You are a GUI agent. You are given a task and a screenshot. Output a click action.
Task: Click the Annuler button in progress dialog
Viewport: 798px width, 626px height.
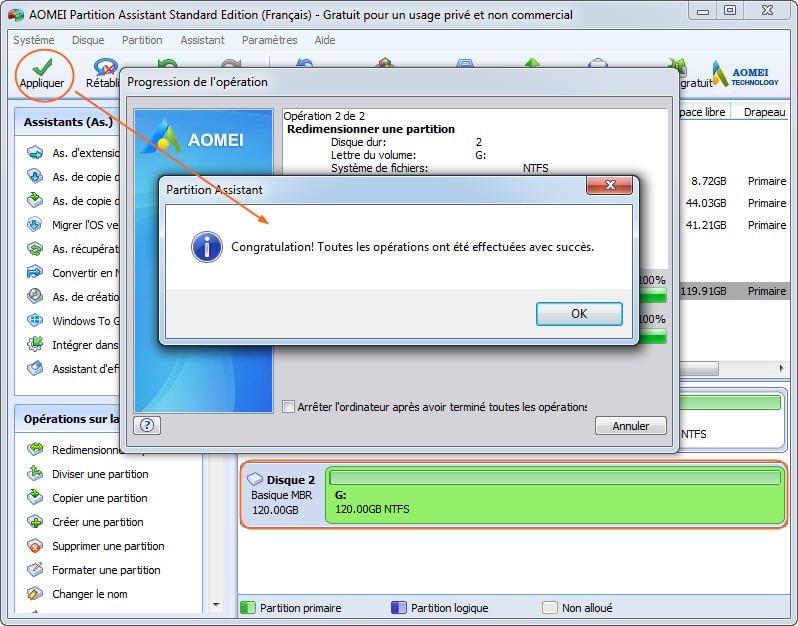[x=631, y=426]
